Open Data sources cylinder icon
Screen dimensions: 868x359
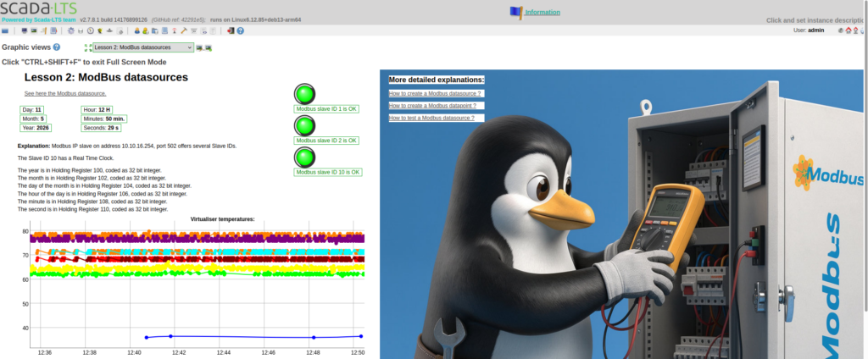(x=81, y=31)
